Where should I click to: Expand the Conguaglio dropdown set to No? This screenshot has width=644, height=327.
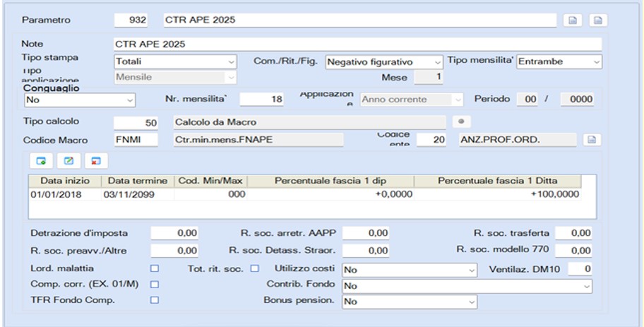[x=80, y=100]
